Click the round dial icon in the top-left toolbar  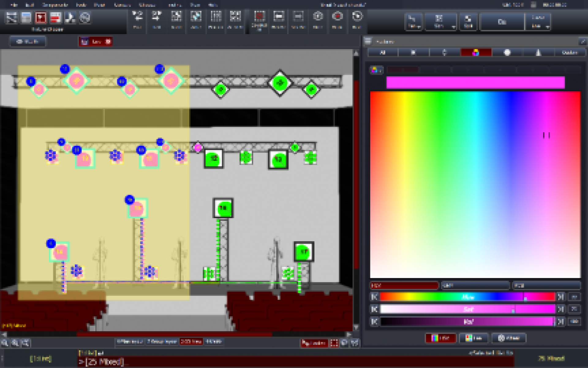tap(85, 17)
